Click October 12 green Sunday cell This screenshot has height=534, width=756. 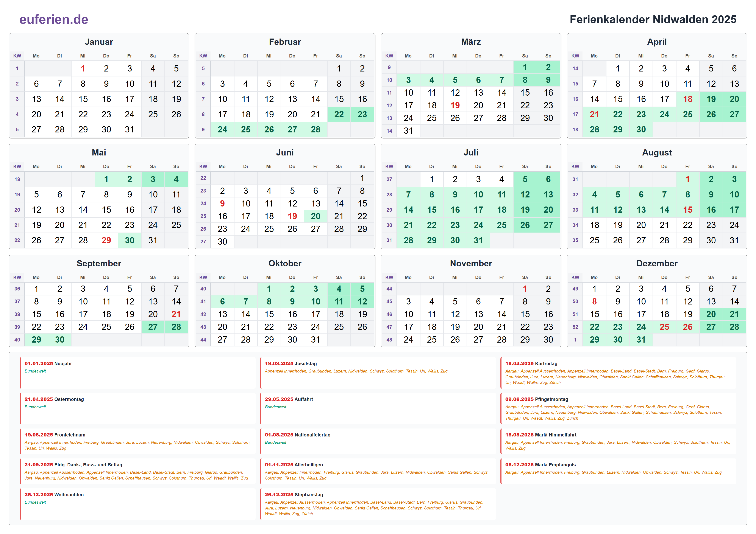[362, 301]
